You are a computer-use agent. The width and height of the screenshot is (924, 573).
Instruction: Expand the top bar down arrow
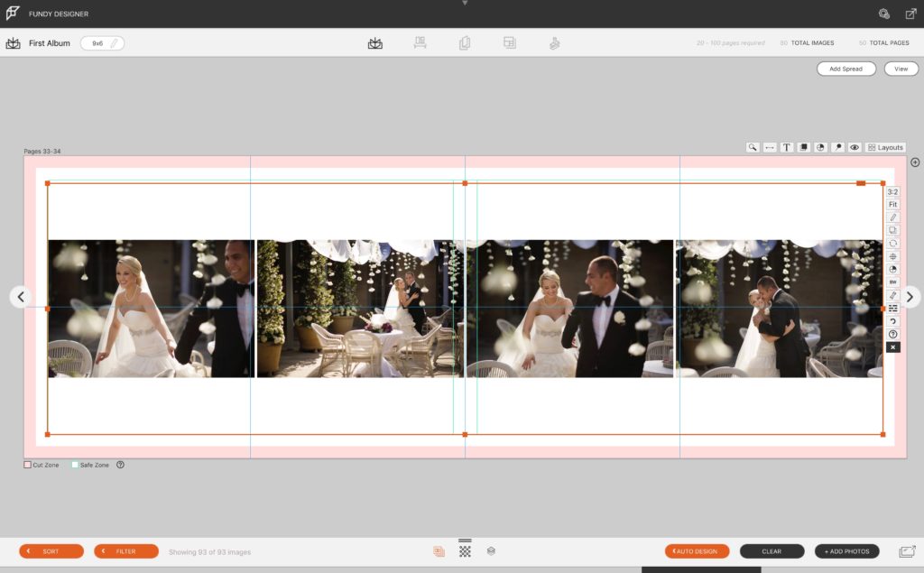pos(465,3)
